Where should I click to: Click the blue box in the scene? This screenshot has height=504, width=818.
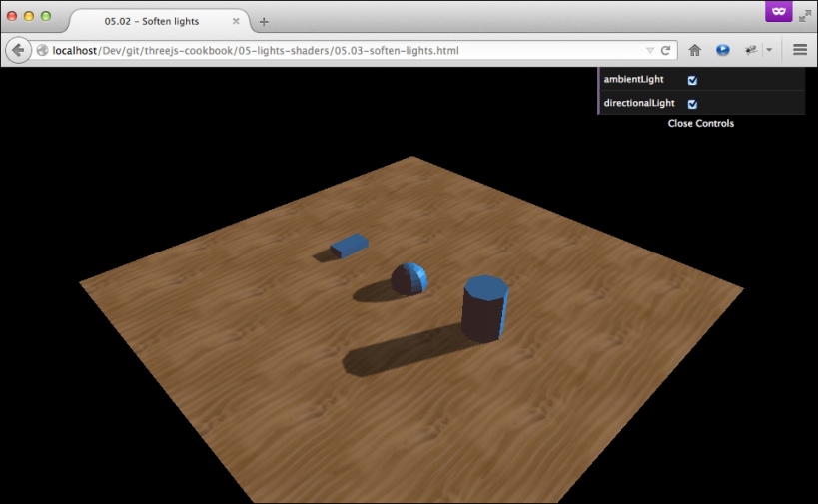349,245
